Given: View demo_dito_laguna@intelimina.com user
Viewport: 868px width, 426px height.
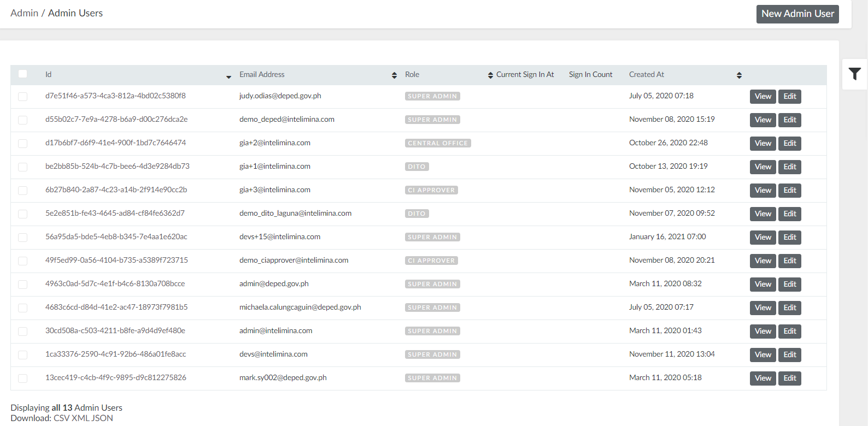Looking at the screenshot, I should [x=763, y=214].
